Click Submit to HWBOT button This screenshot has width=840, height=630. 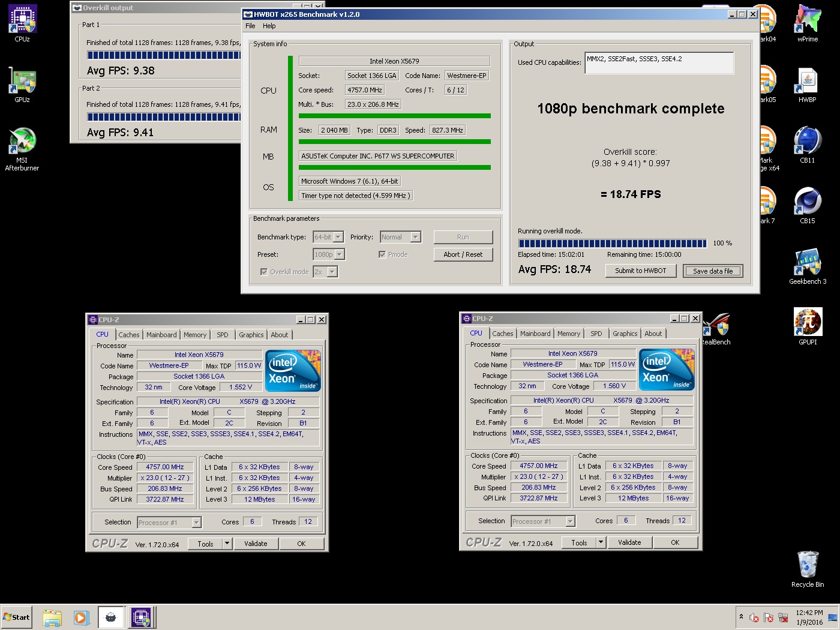pos(640,271)
